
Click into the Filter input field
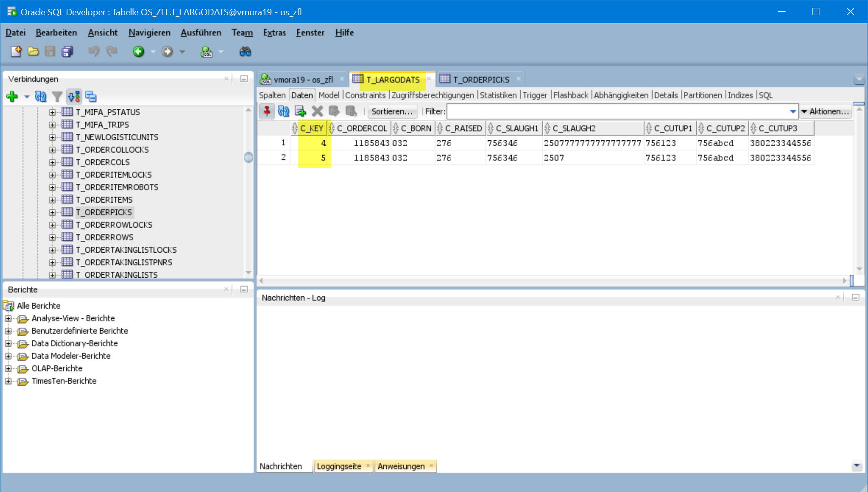coord(619,111)
